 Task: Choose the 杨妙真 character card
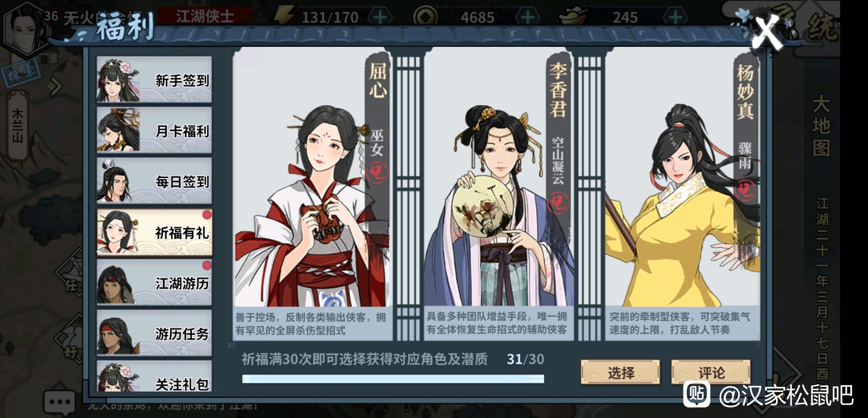click(x=682, y=194)
